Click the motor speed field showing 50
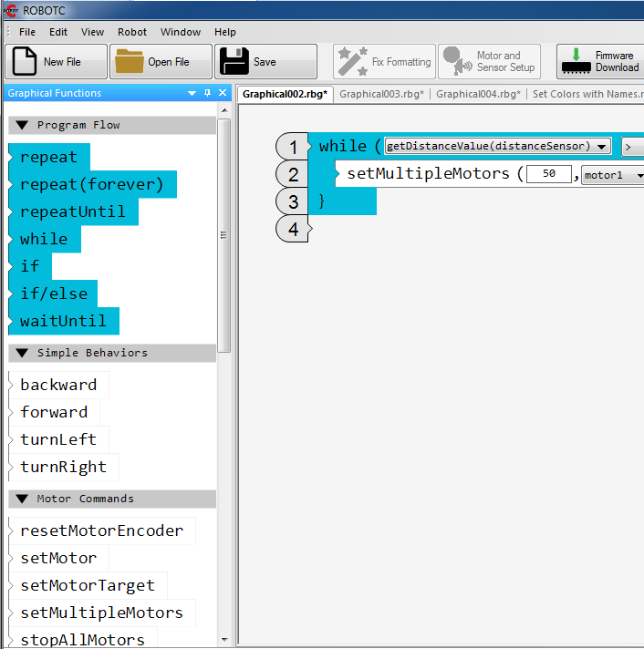Viewport: 644px width, 649px height. [x=549, y=173]
